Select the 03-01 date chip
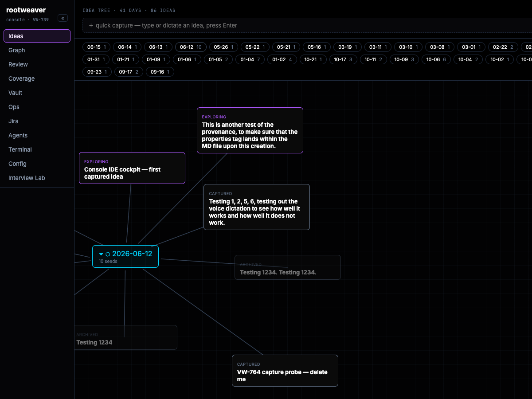532x399 pixels. tap(471, 47)
